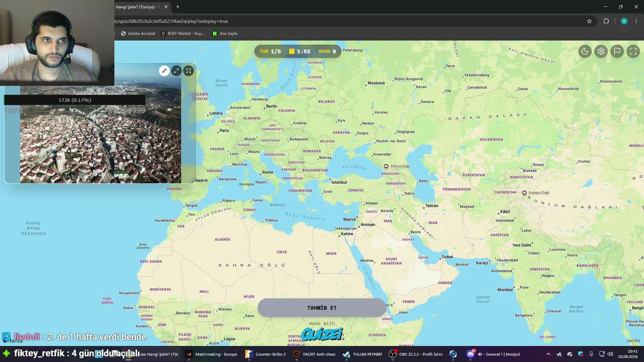Open Steam TULUM PEYNİRİ taskbar window
Screen dimensions: 644x362
pos(362,354)
